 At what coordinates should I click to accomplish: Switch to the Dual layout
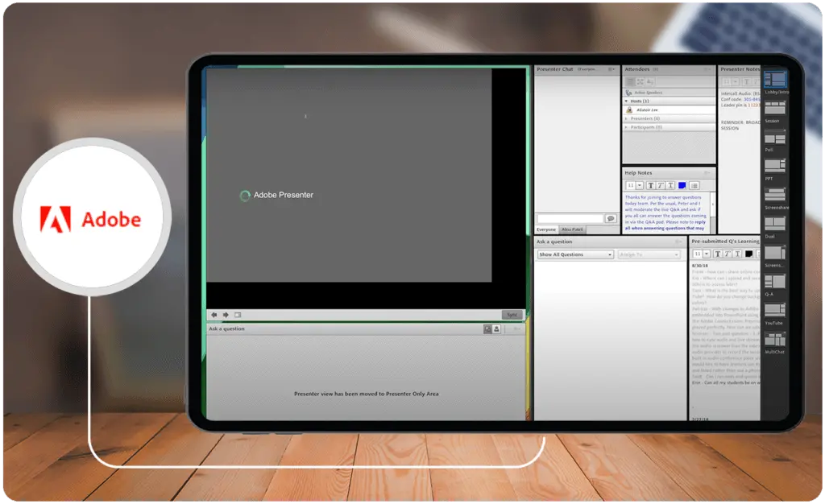(775, 223)
